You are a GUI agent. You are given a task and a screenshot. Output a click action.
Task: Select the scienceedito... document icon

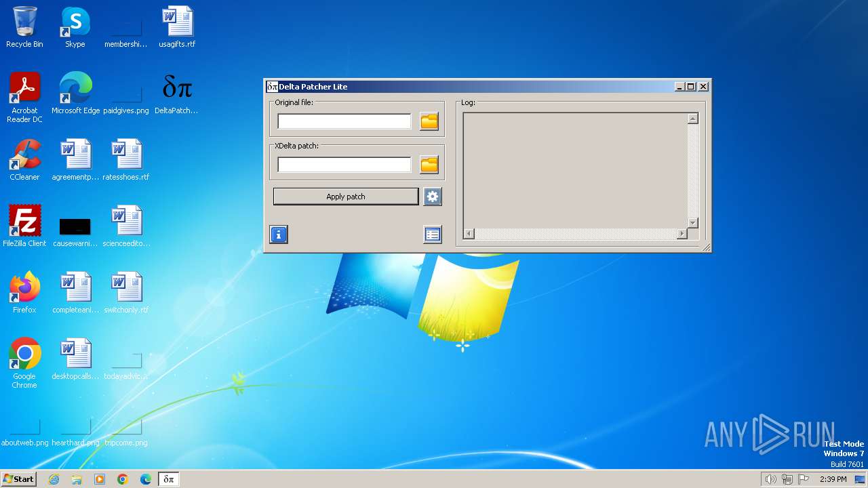click(126, 226)
